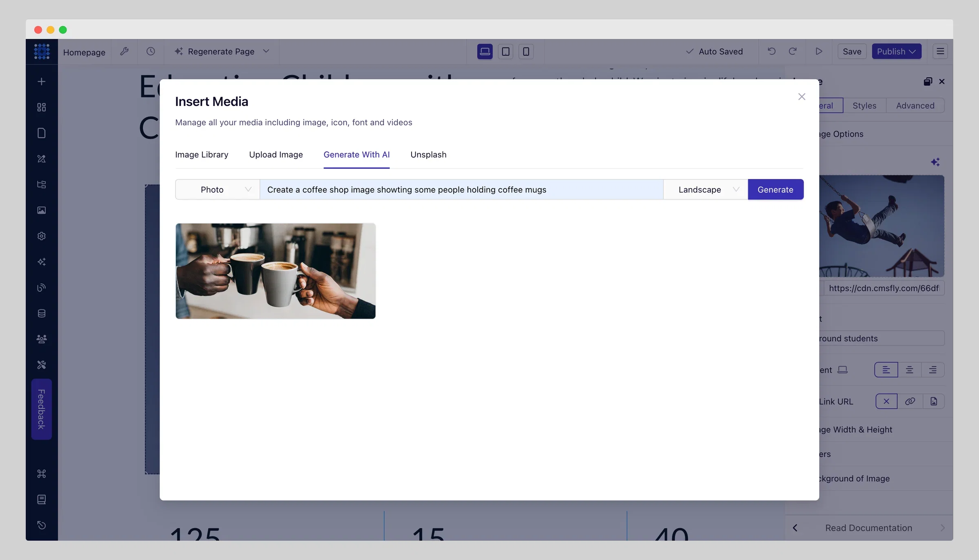Open the database icon in left sidebar
Viewport: 979px width, 560px height.
click(x=41, y=313)
